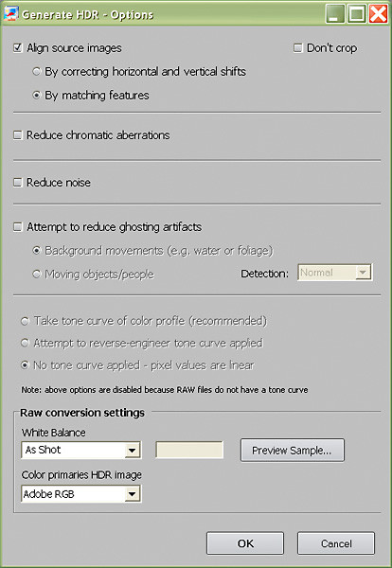Open the White Balance As Shot dropdown
The width and height of the screenshot is (392, 568).
tap(81, 450)
